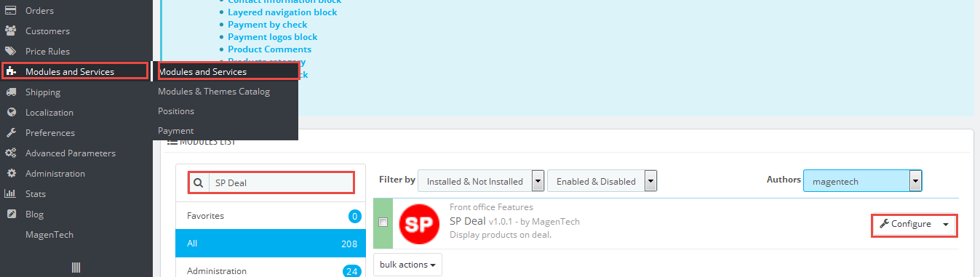Viewport: 980px width, 277px height.
Task: Click the sidebar collapse bars icon
Action: pos(76,268)
